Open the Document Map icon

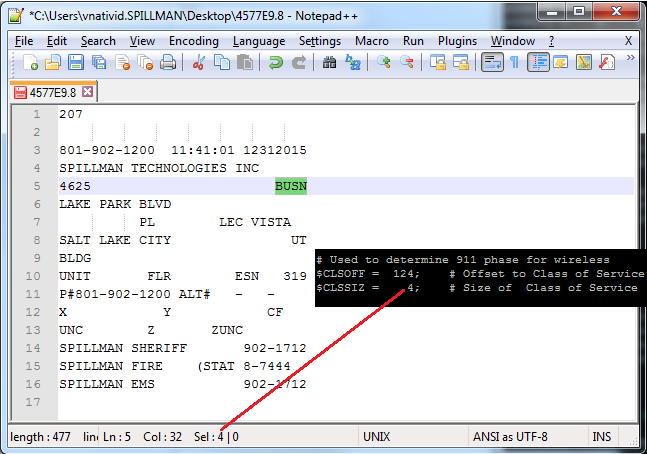[x=584, y=63]
